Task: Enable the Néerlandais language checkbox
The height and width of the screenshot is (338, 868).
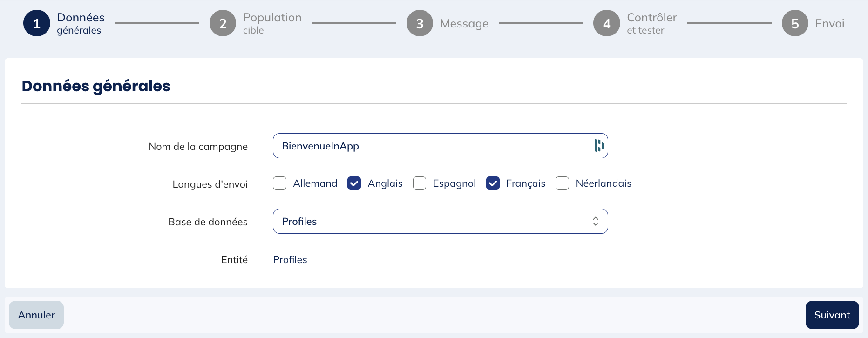Action: click(x=562, y=183)
